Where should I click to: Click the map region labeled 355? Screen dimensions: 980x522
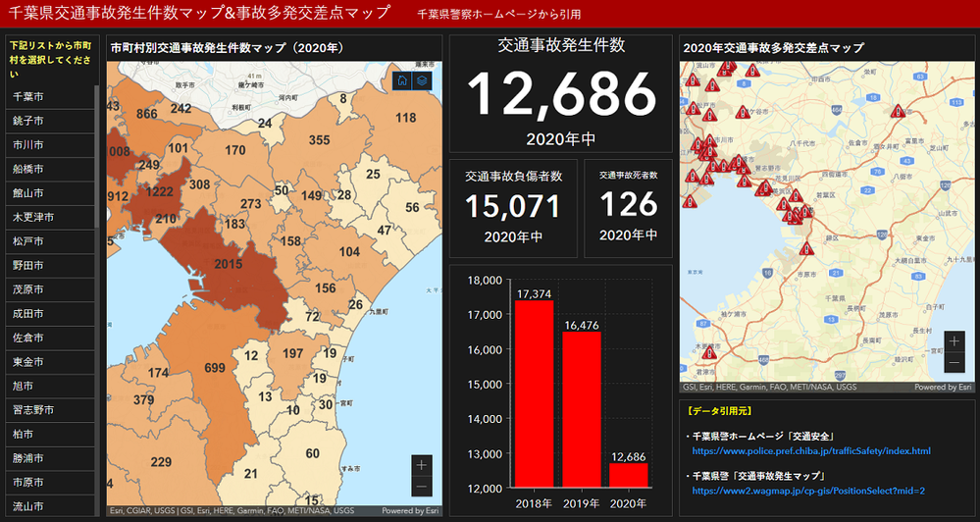320,140
